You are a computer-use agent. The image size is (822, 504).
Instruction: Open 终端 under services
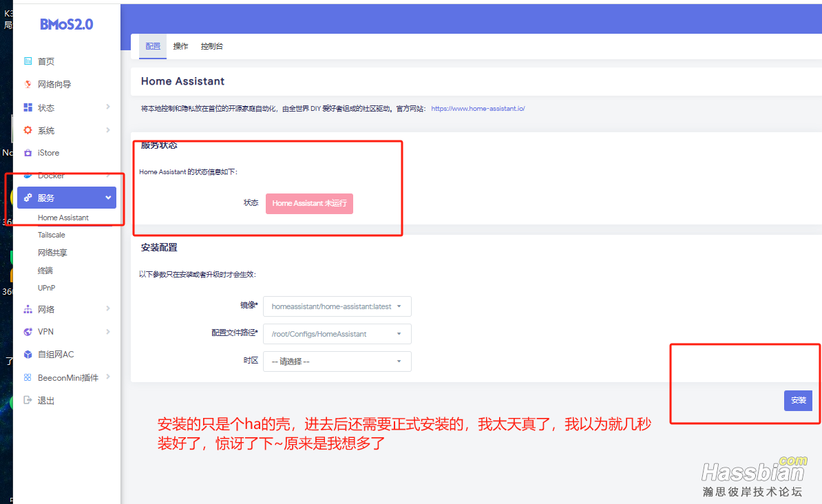click(45, 271)
